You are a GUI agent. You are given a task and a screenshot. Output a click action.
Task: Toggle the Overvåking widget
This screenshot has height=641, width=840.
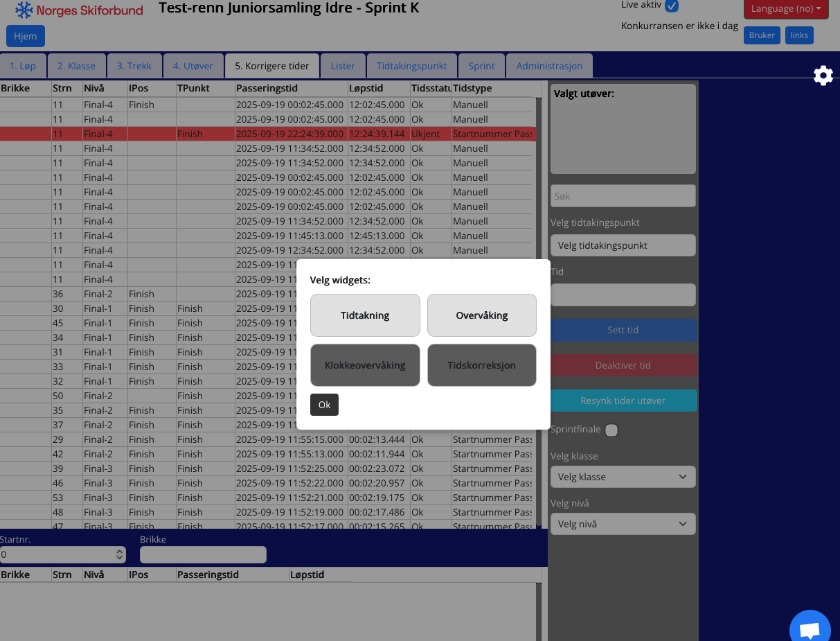[x=481, y=315]
